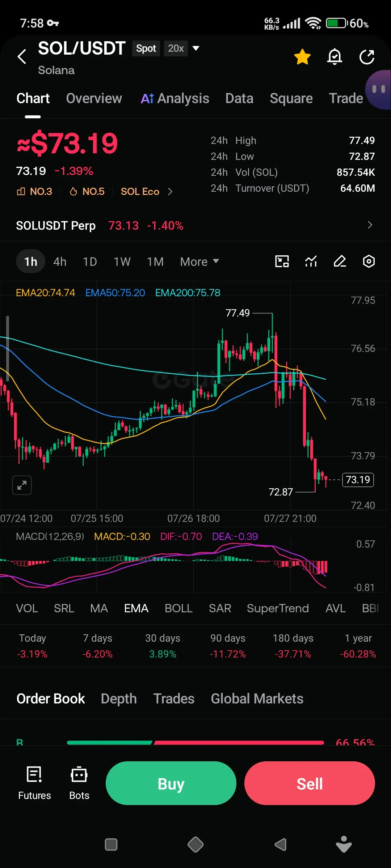Select the 1W timeframe
This screenshot has width=391, height=868.
[122, 261]
